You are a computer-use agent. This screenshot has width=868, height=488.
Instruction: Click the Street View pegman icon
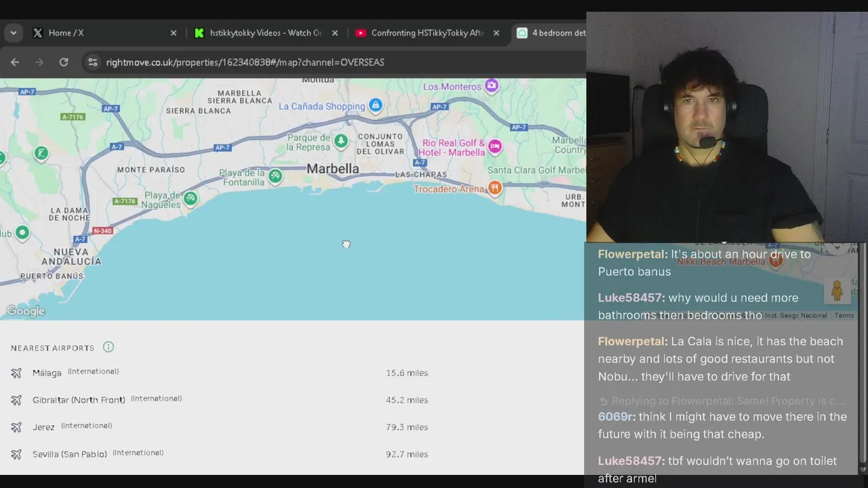[x=836, y=291]
